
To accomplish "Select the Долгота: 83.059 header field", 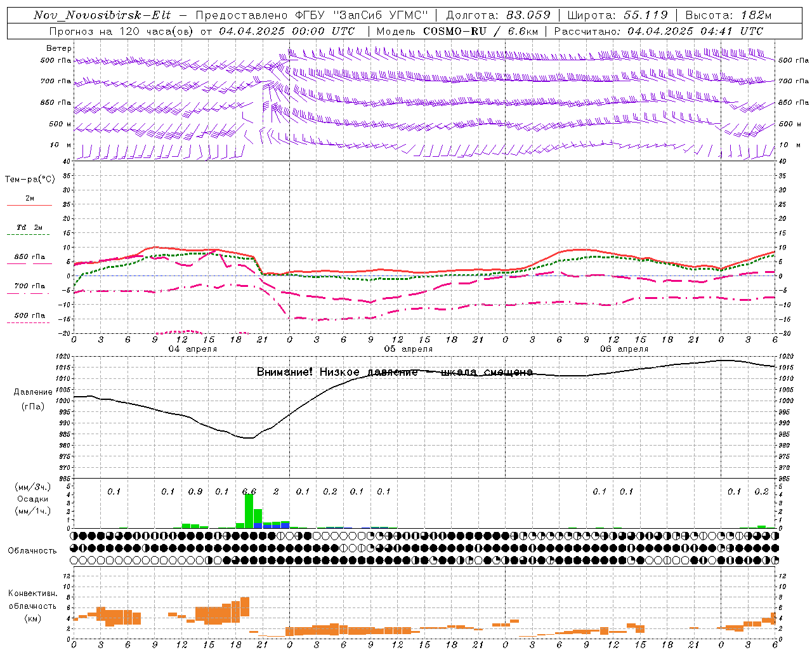I will click(x=498, y=15).
